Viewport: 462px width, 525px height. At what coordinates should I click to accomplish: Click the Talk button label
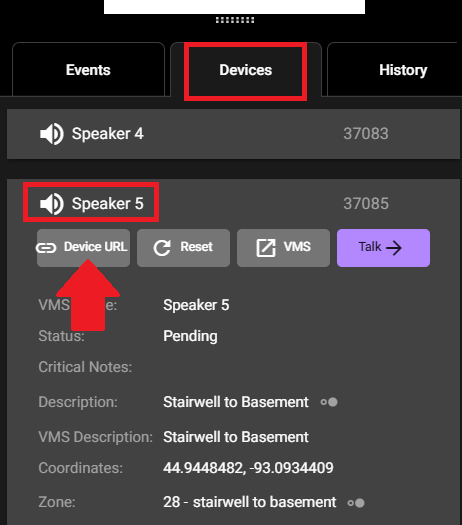[x=370, y=247]
